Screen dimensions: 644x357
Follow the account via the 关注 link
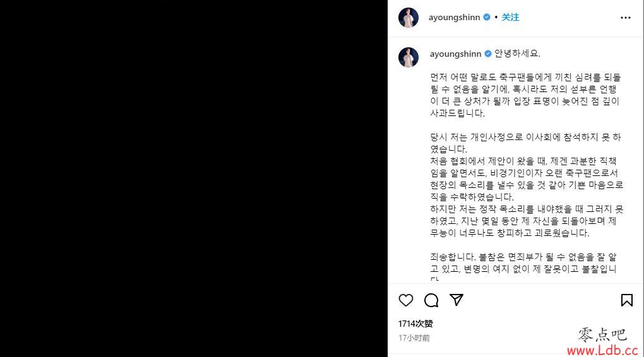(x=510, y=17)
